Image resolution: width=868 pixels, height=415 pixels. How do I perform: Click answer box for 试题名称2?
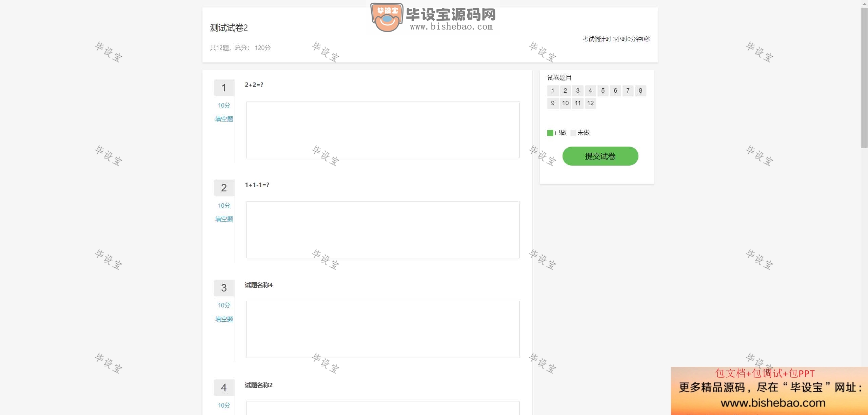[x=383, y=408]
